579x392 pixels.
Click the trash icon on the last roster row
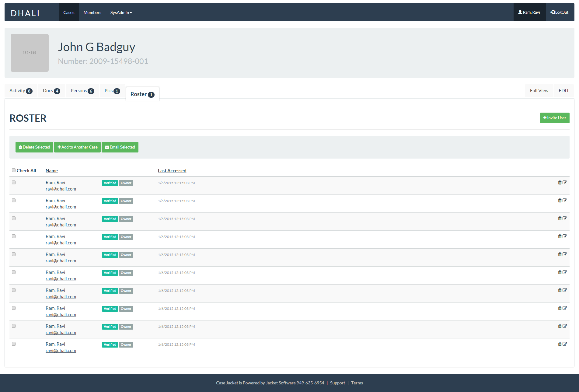[x=560, y=344]
